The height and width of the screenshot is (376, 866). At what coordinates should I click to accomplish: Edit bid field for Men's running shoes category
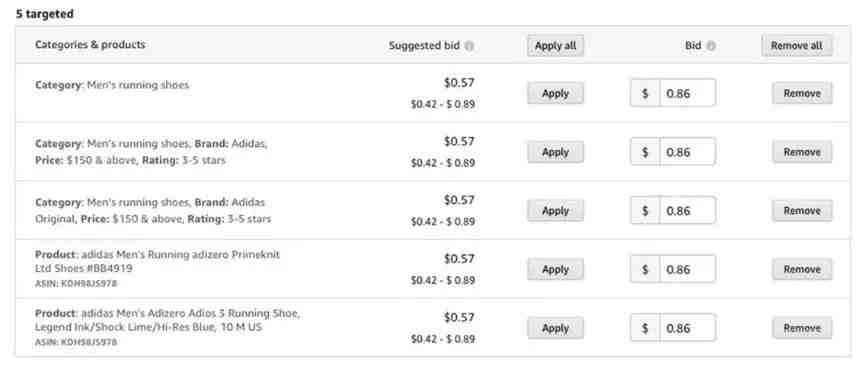[688, 93]
